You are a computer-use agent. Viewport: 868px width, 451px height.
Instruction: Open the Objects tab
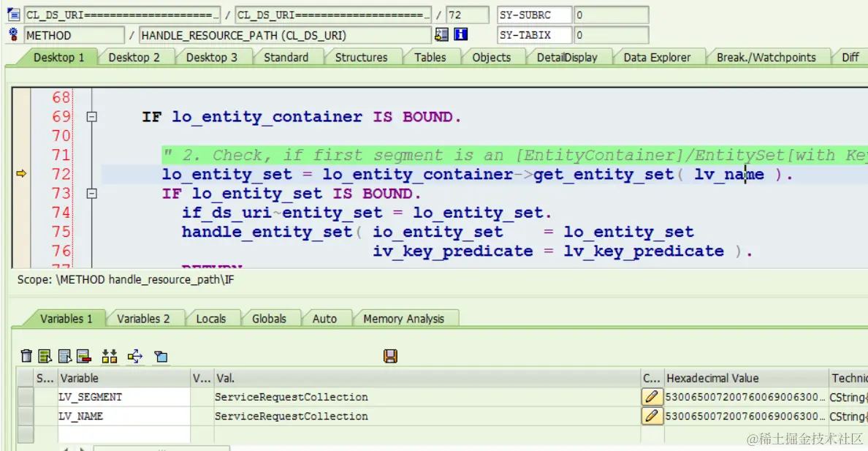coord(492,58)
